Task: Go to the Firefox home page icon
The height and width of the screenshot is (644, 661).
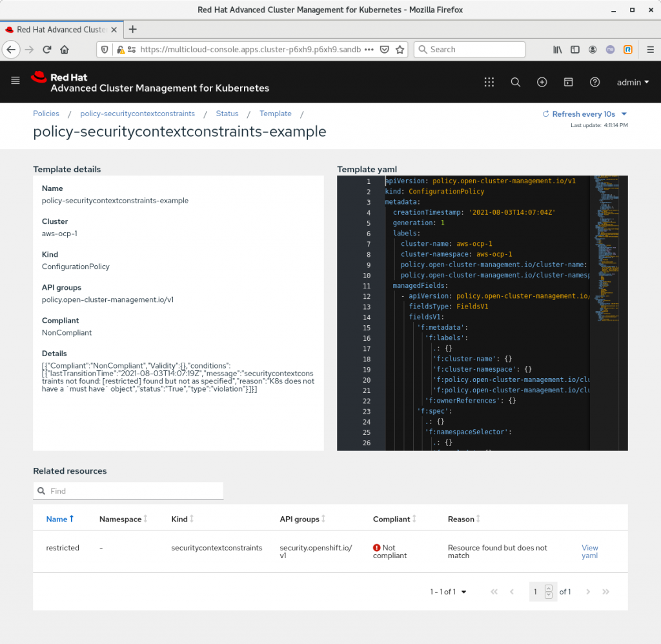Action: [65, 49]
